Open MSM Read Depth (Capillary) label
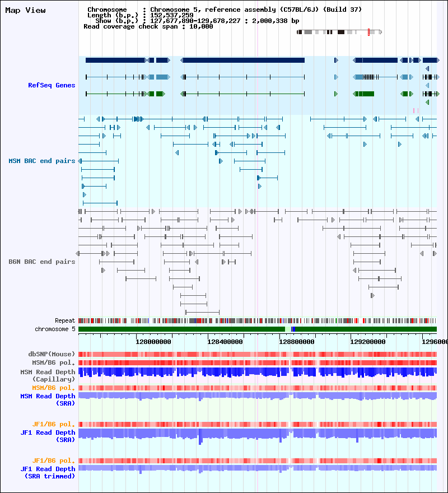The image size is (448, 493). click(48, 375)
